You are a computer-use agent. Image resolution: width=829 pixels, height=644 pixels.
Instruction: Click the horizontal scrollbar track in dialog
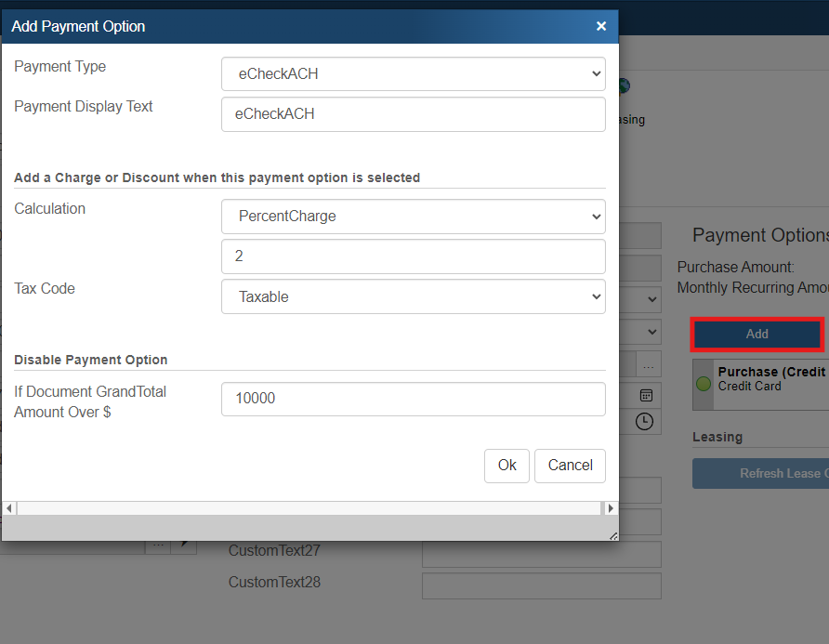pos(309,508)
